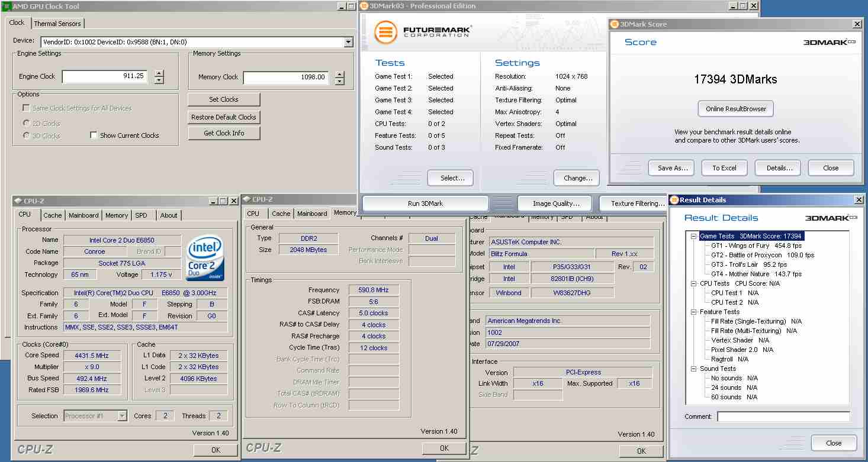Click the Change... settings button
The height and width of the screenshot is (462, 868).
(578, 177)
